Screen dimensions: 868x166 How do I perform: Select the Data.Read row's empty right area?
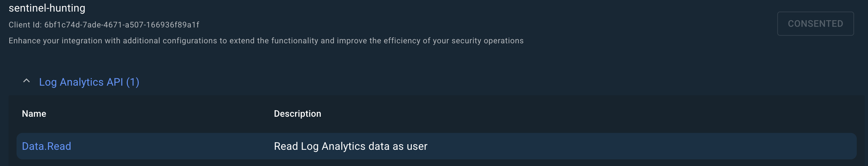(640, 146)
